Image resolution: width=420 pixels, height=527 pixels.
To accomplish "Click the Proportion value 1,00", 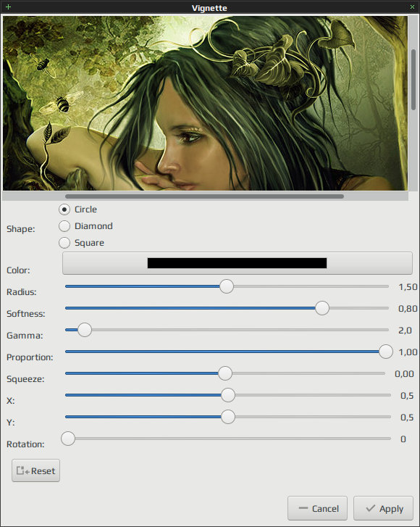I will (408, 352).
